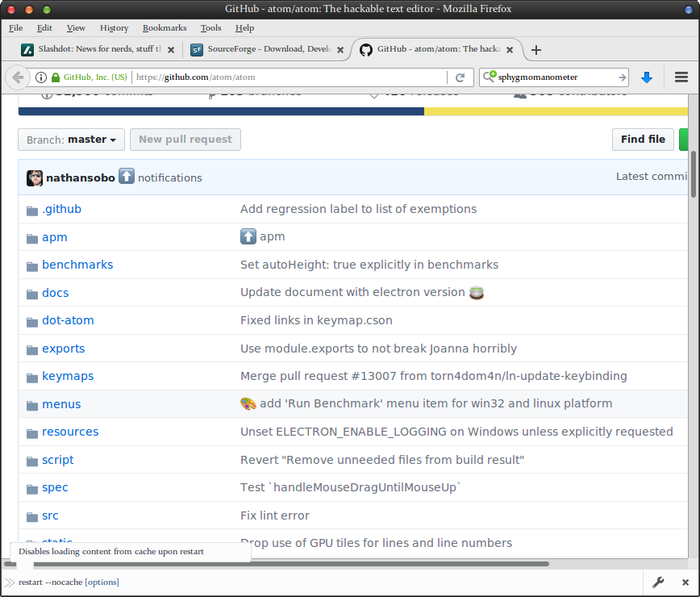700x597 pixels.
Task: Click the blue language bar segment
Action: tap(221, 111)
